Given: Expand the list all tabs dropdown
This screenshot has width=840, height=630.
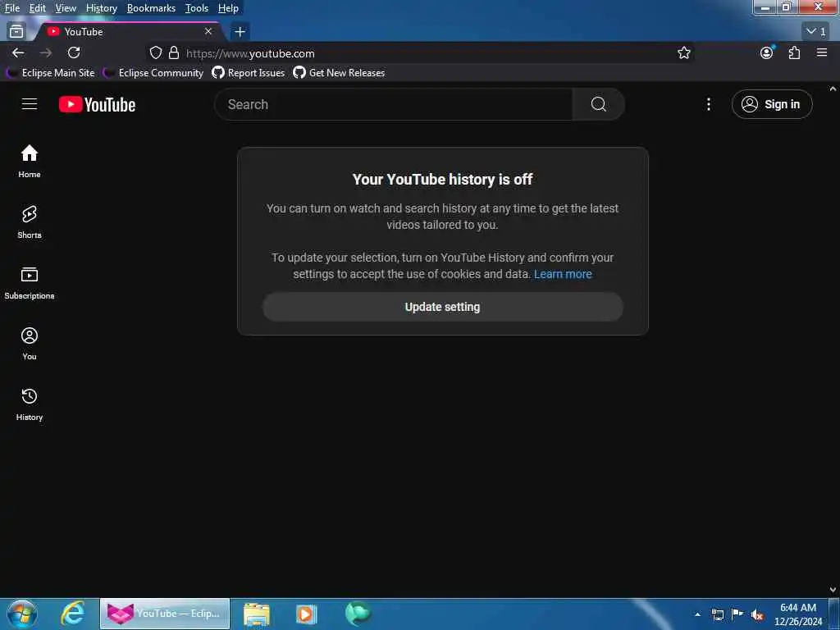Looking at the screenshot, I should coord(816,32).
